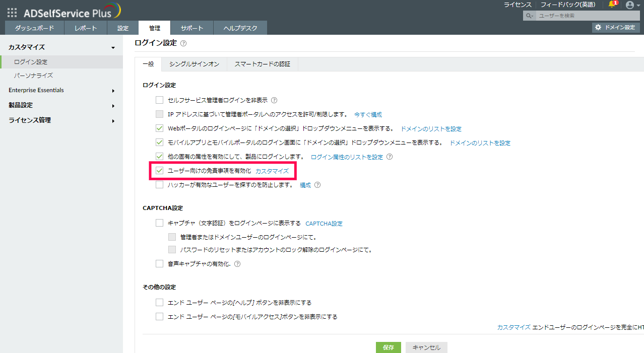
Task: Check エンドユーザーページのヘルプボタンを非表示 checkbox
Action: (159, 303)
